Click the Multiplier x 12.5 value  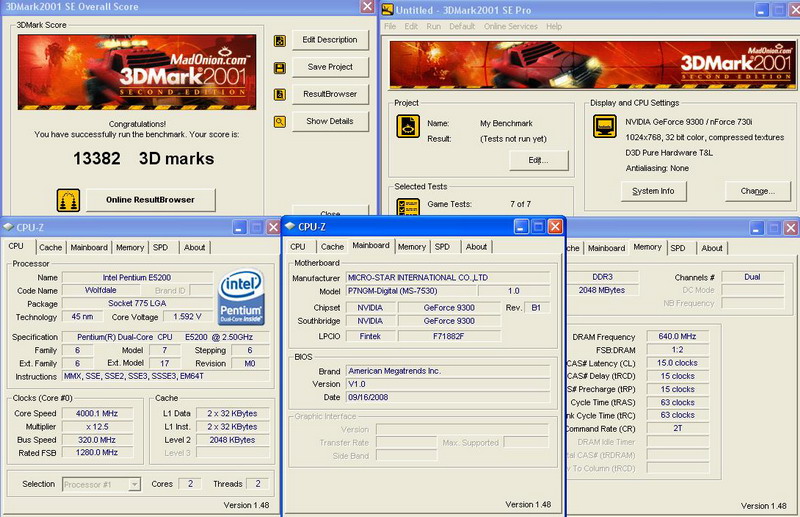pos(97,427)
